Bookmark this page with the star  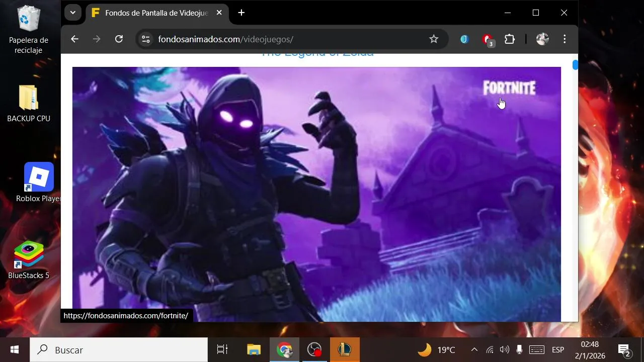coord(434,39)
